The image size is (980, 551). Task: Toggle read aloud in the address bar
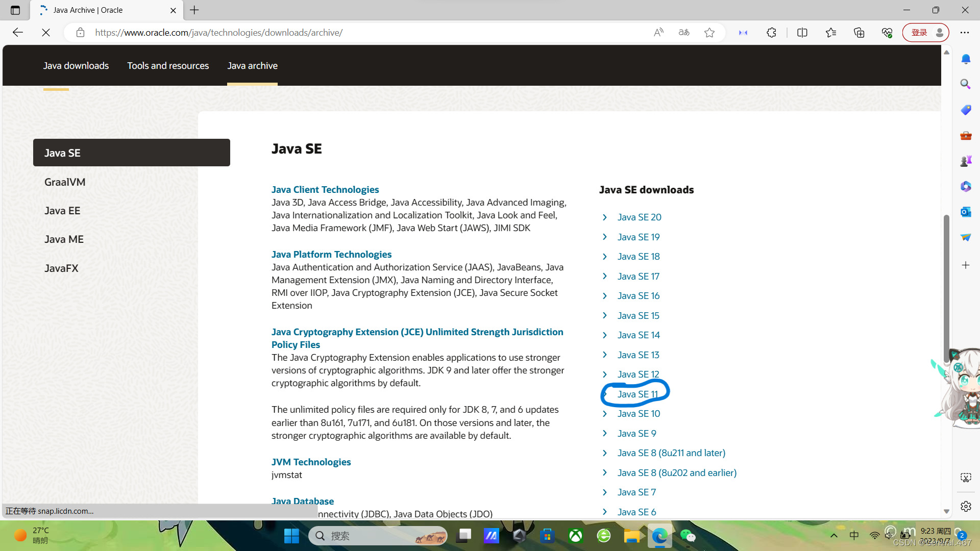tap(658, 32)
